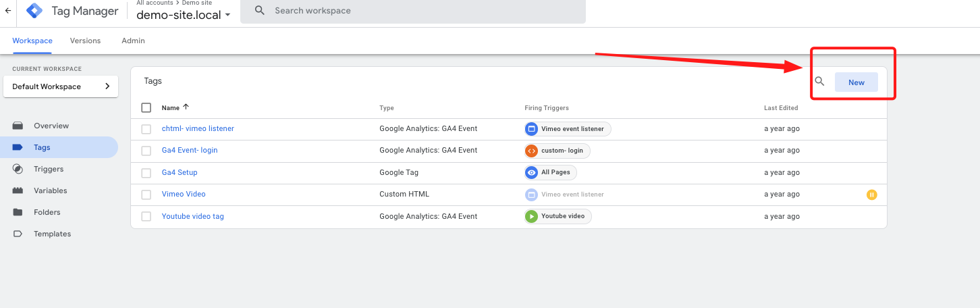Click the Name sort arrow icon

coord(186,107)
